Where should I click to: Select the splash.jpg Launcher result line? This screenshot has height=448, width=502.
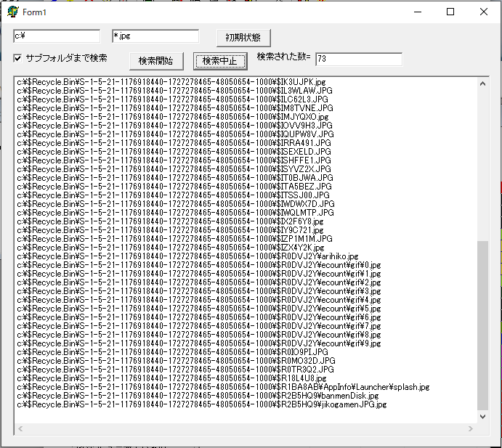[218, 387]
